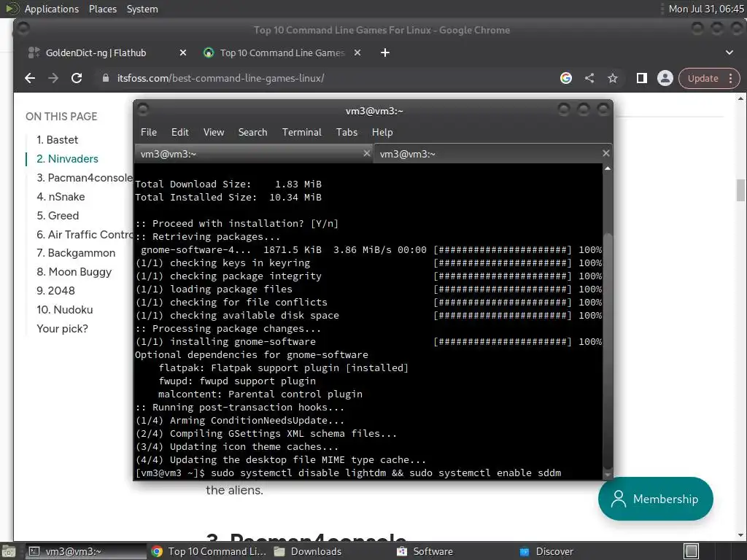Reload the itsfoss page

click(x=77, y=78)
